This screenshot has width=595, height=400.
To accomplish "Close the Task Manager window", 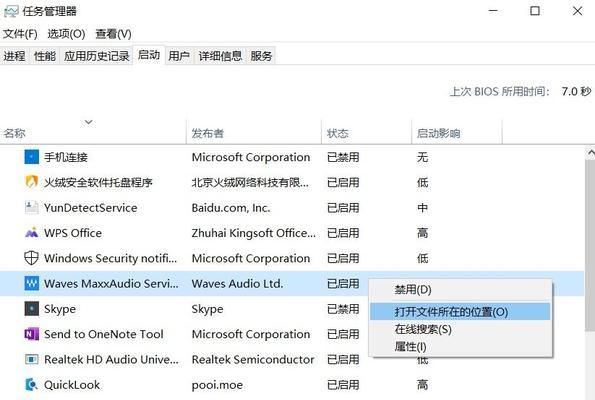I will (x=577, y=11).
